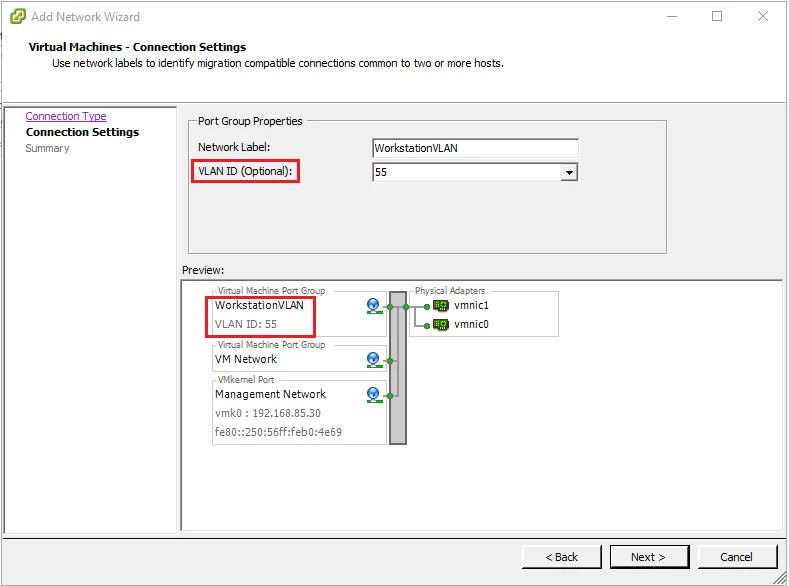
Task: Cancel the Add Network Wizard
Action: pos(736,557)
